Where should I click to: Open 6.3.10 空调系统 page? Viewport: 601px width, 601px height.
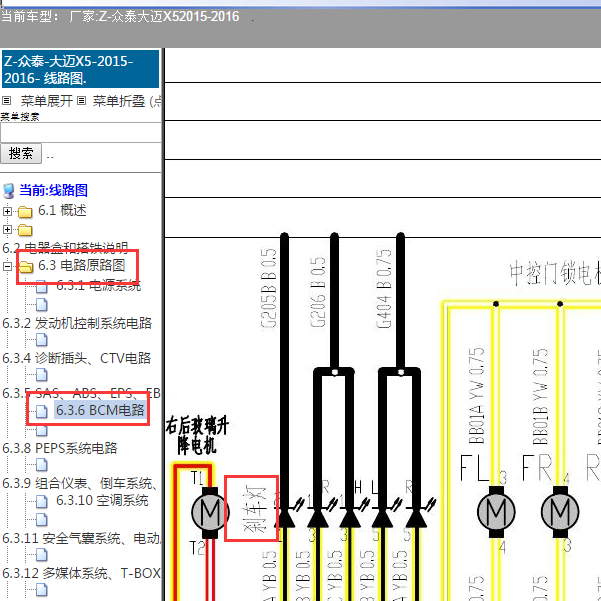click(102, 500)
